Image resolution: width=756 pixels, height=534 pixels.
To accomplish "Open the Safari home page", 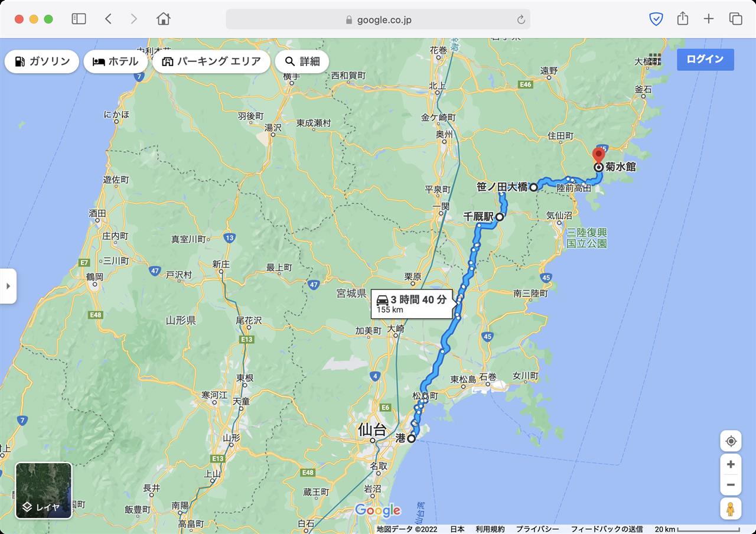I will tap(164, 19).
